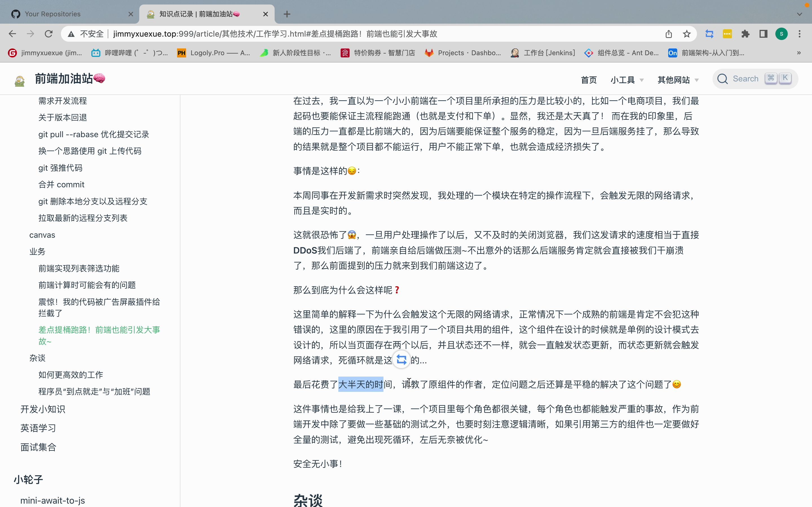Click the bookmark star icon in address bar
This screenshot has height=507, width=812.
pos(687,34)
